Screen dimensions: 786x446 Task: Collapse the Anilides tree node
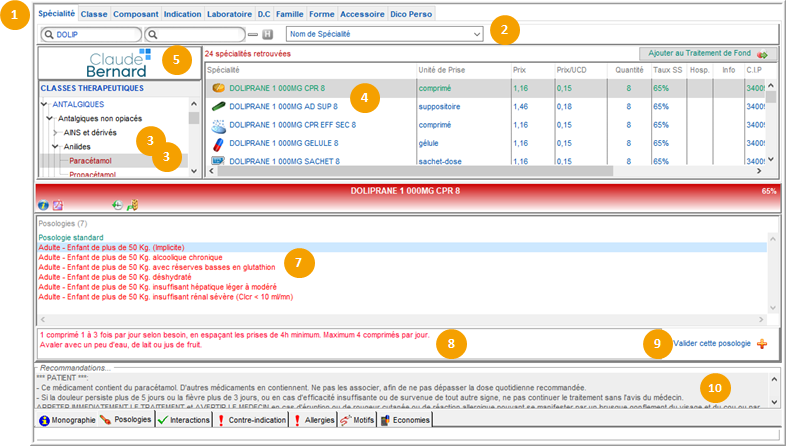coord(55,146)
